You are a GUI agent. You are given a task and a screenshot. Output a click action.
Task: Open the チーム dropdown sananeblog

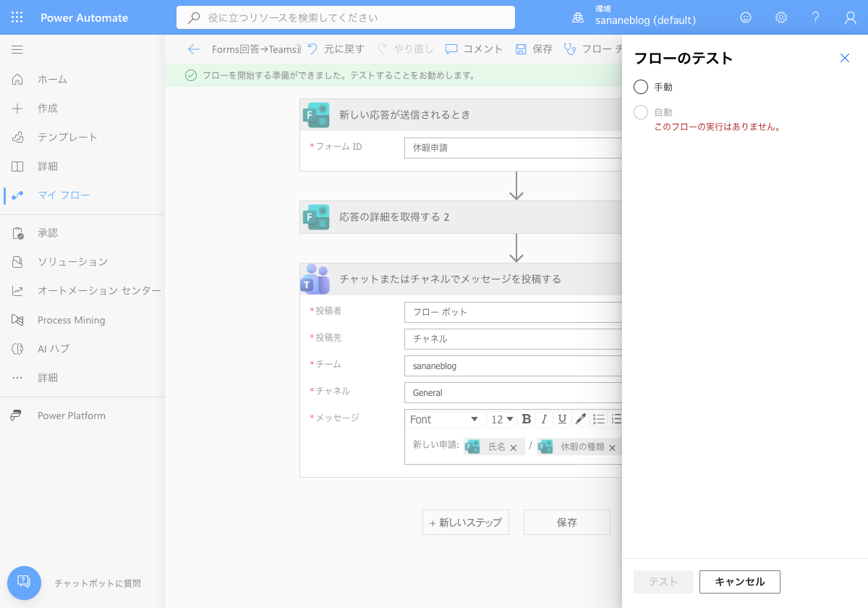513,366
